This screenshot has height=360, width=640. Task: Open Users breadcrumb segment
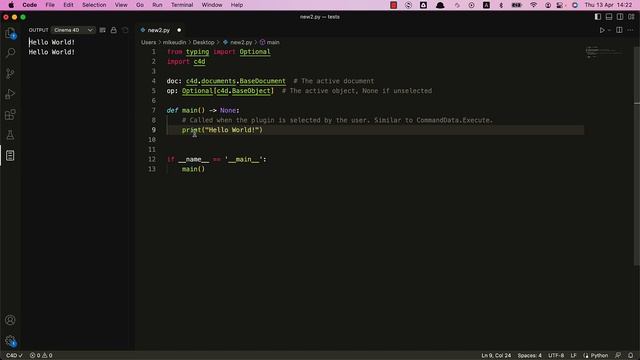pos(149,42)
